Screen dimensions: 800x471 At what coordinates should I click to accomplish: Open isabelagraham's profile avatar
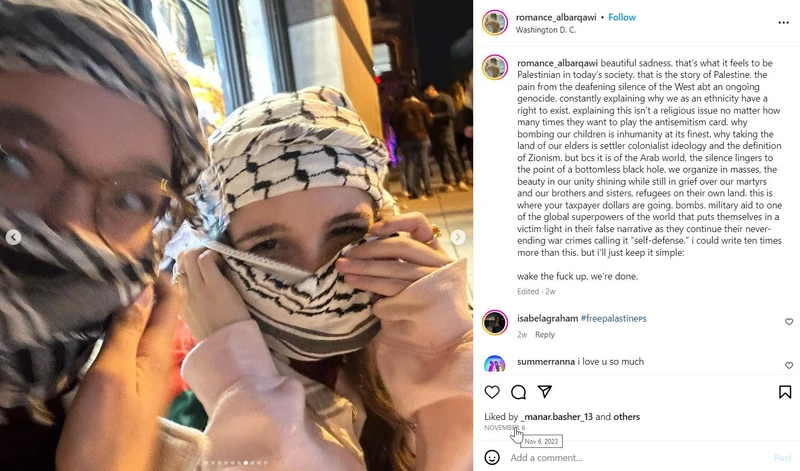click(495, 322)
